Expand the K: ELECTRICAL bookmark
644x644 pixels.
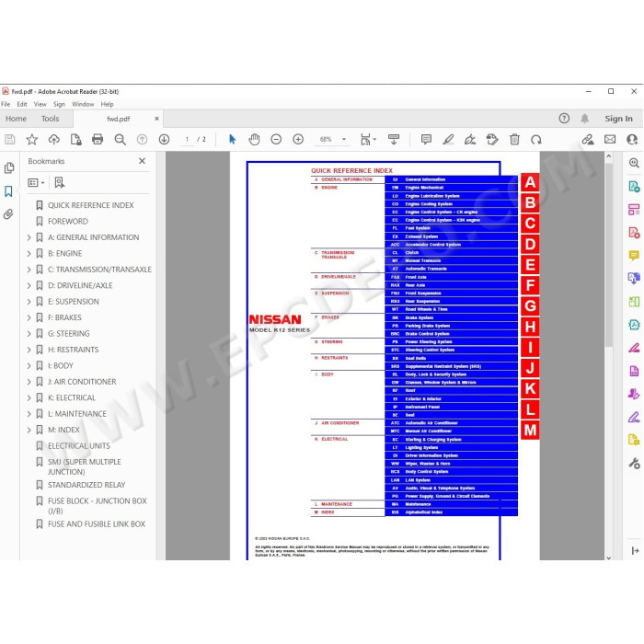(29, 397)
